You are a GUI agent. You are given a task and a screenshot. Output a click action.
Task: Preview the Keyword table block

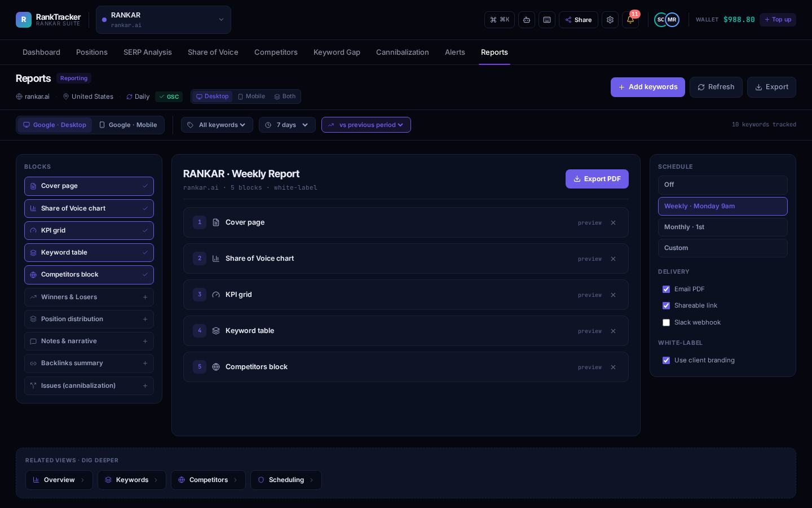coord(590,331)
